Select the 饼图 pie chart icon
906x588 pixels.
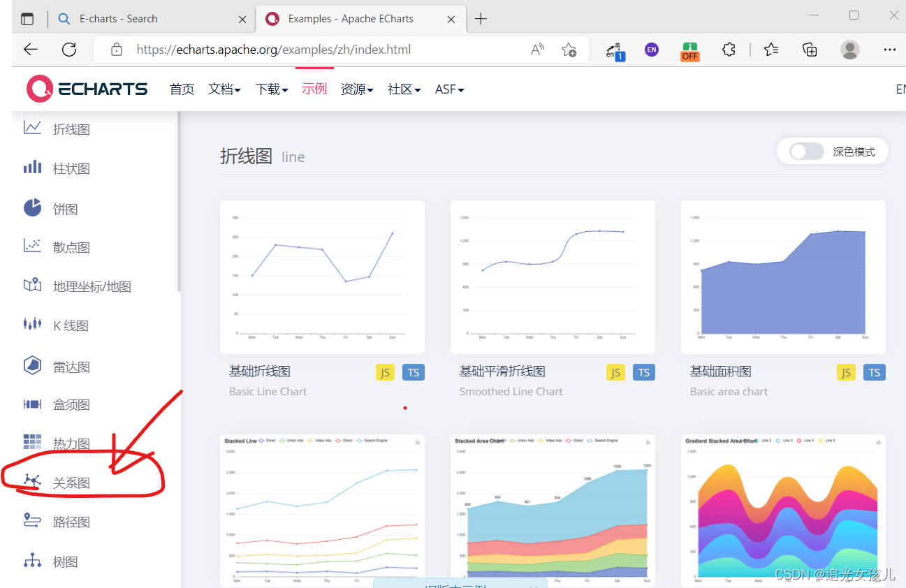click(32, 207)
